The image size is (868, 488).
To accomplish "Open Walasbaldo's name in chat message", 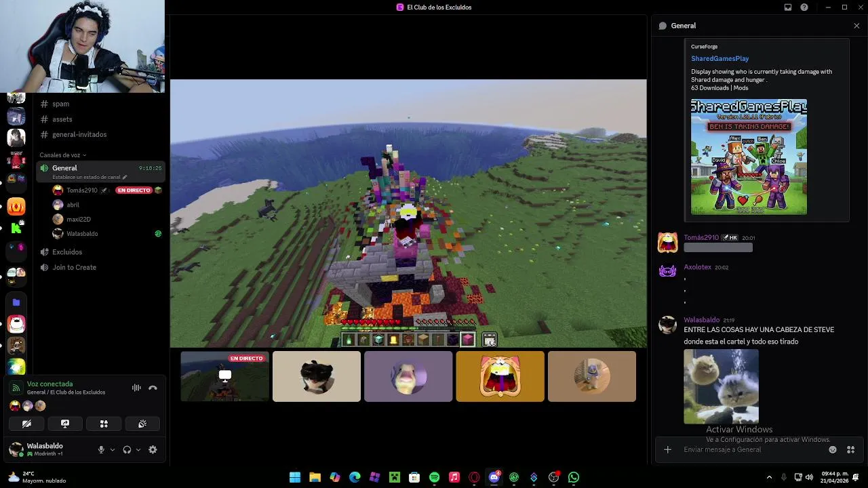I will (701, 320).
